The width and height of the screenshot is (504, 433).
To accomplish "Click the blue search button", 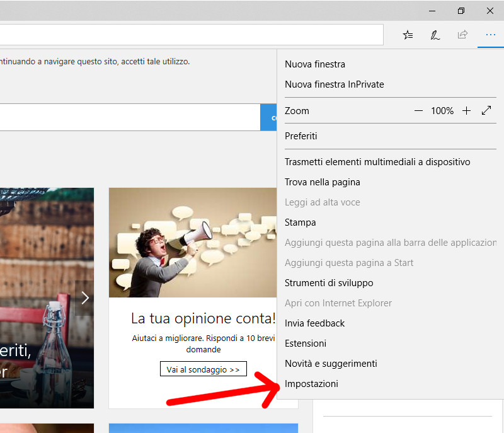I will pyautogui.click(x=269, y=117).
